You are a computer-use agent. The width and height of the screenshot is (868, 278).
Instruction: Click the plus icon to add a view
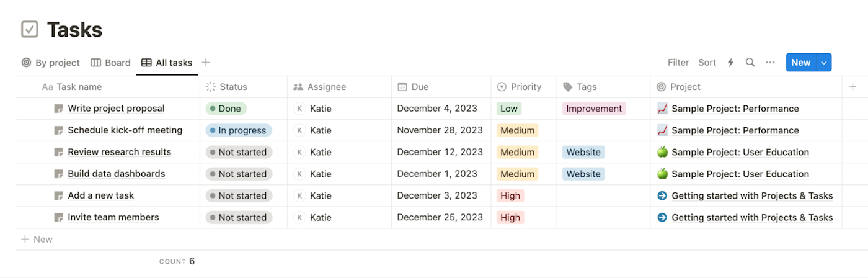tap(206, 63)
